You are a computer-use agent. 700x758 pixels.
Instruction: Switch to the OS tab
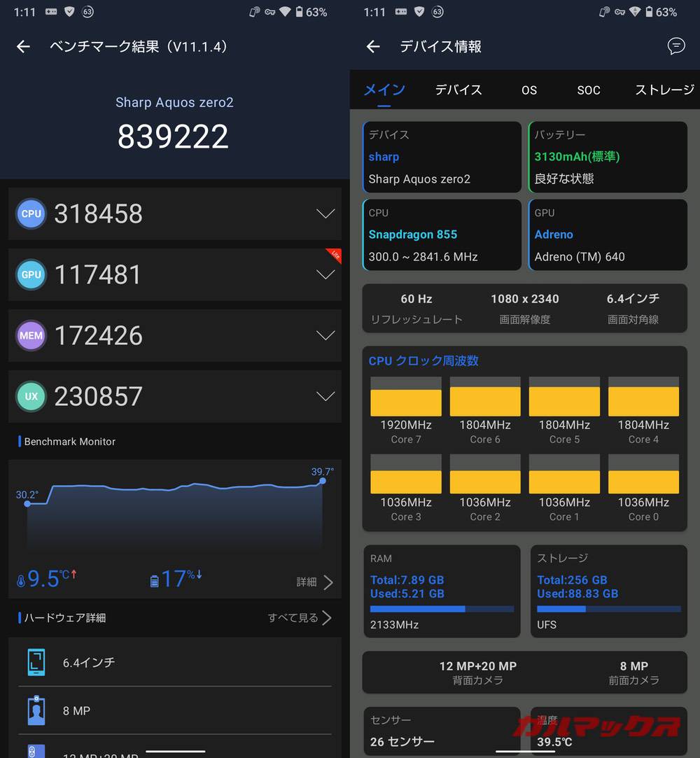[x=529, y=90]
